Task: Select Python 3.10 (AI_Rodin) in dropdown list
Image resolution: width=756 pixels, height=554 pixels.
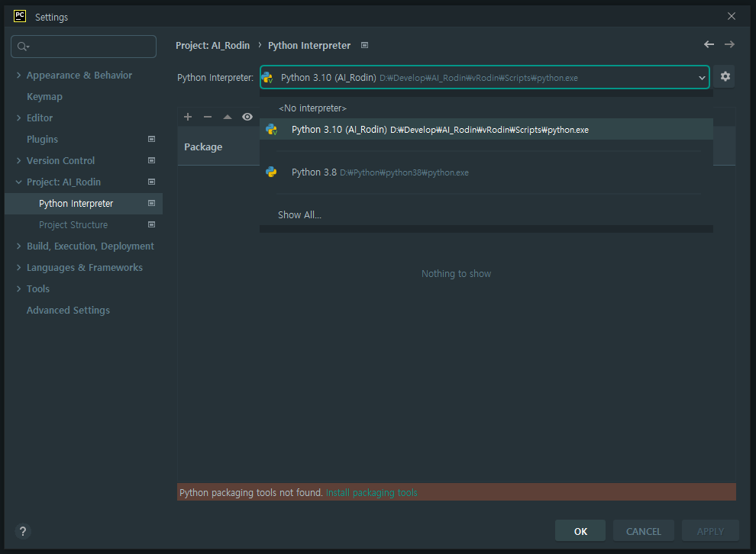Action: pos(486,129)
